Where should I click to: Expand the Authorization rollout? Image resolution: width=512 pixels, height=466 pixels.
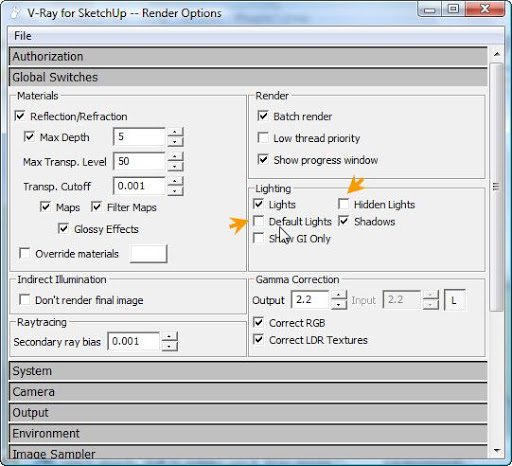click(248, 56)
